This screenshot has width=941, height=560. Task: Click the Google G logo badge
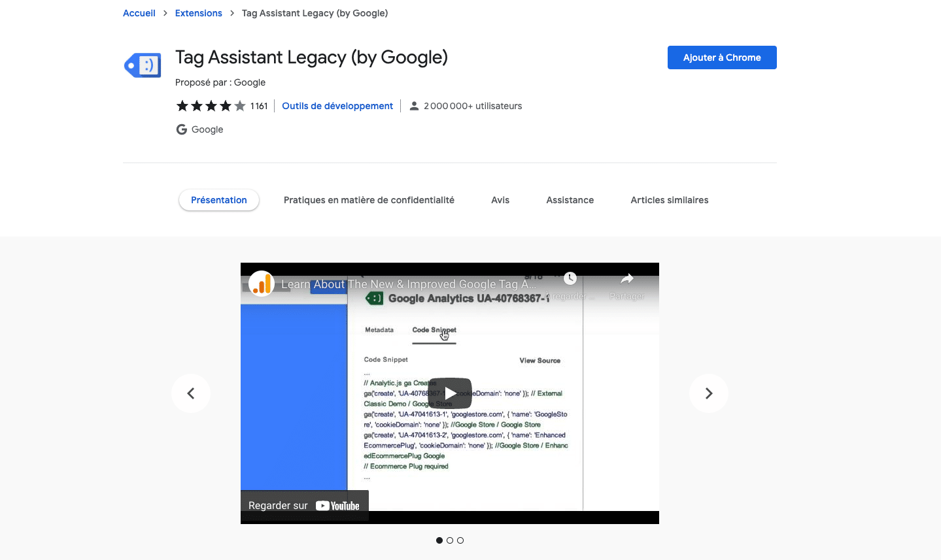[x=182, y=129]
